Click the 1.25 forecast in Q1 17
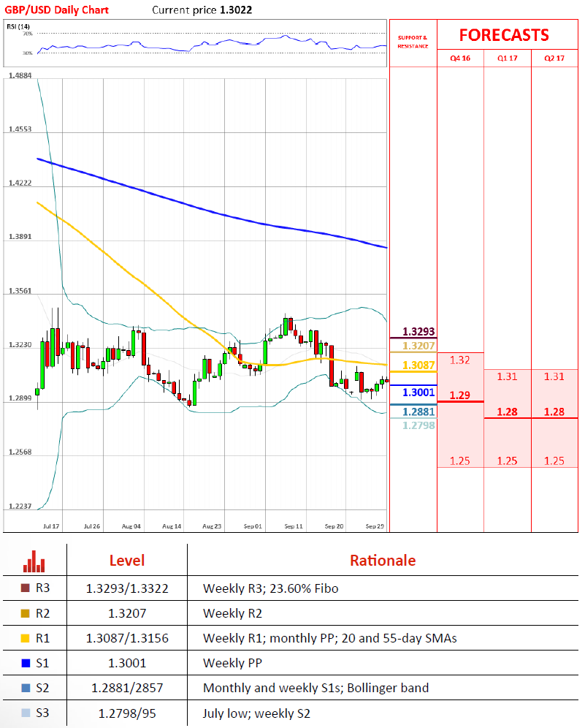 [x=507, y=461]
